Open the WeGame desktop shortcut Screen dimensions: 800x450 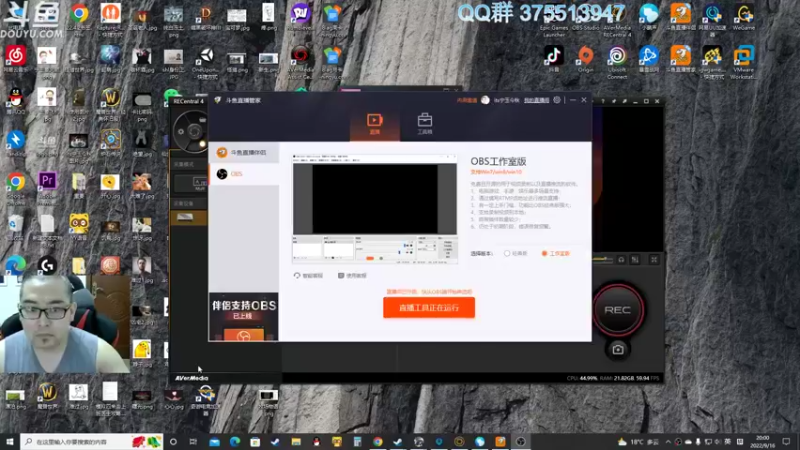tap(743, 17)
